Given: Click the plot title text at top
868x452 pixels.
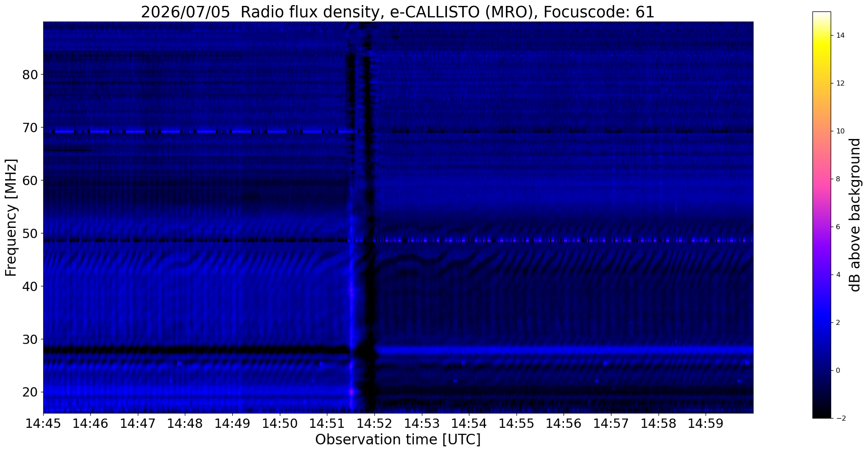Looking at the screenshot, I should (398, 12).
